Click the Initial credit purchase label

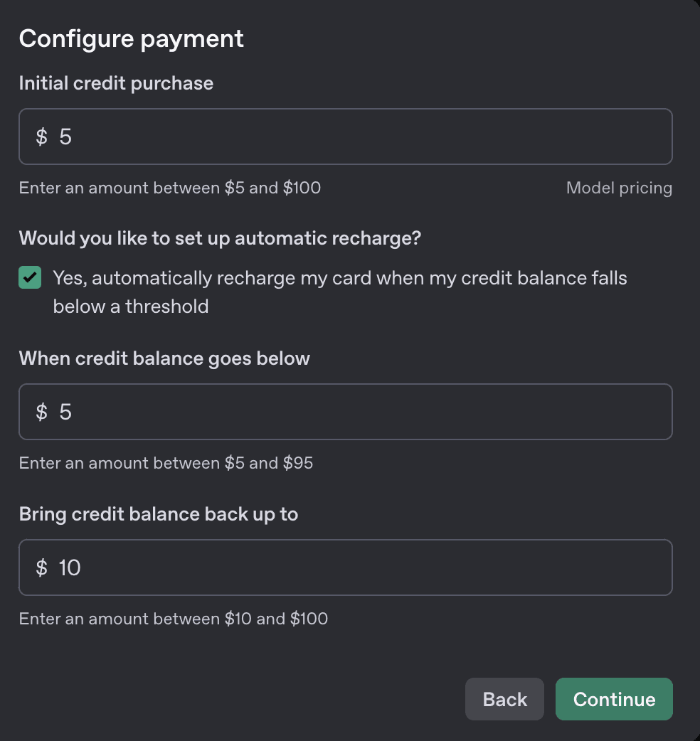click(116, 83)
